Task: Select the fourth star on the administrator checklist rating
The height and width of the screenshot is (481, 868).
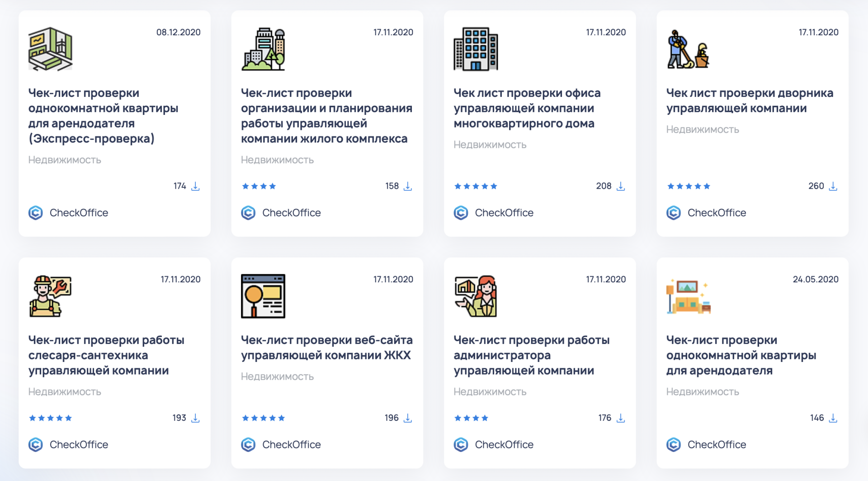Action: click(485, 418)
